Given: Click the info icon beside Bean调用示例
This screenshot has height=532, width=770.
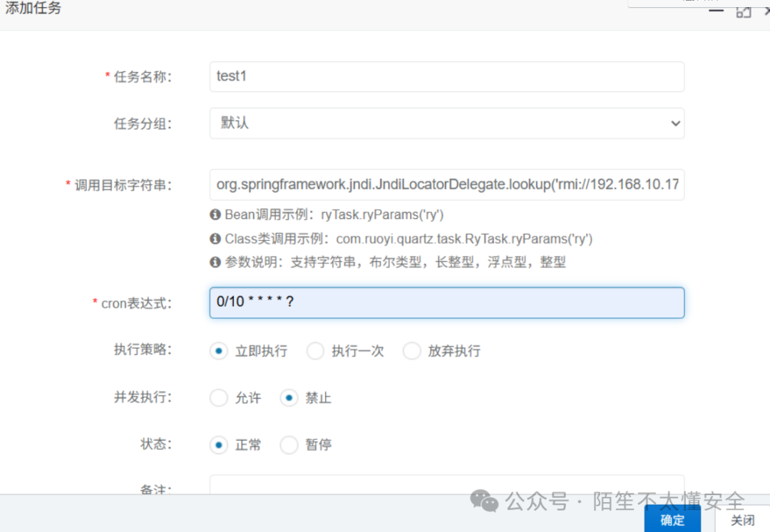Looking at the screenshot, I should [215, 214].
